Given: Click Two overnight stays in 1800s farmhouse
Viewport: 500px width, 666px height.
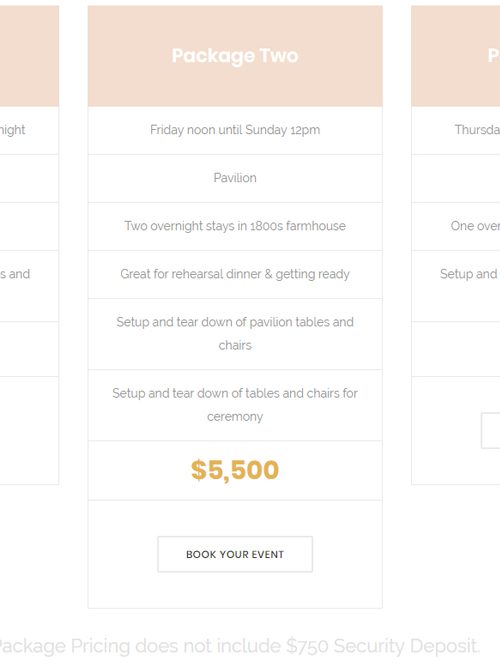Looking at the screenshot, I should [235, 226].
